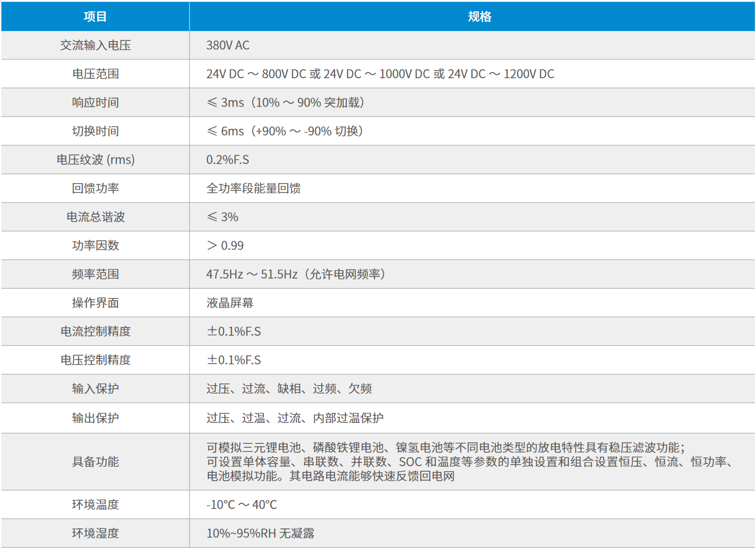Screen dimensions: 756x550
Task: Select the 电压范围 row label
Action: coord(95,74)
